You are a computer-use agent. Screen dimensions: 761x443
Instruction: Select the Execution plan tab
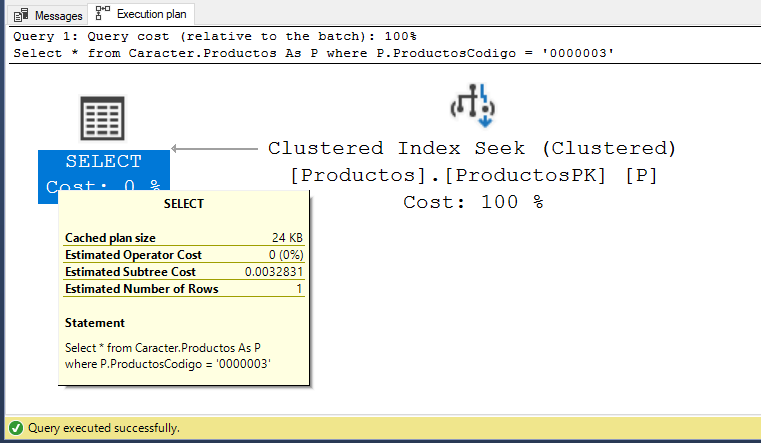point(141,14)
